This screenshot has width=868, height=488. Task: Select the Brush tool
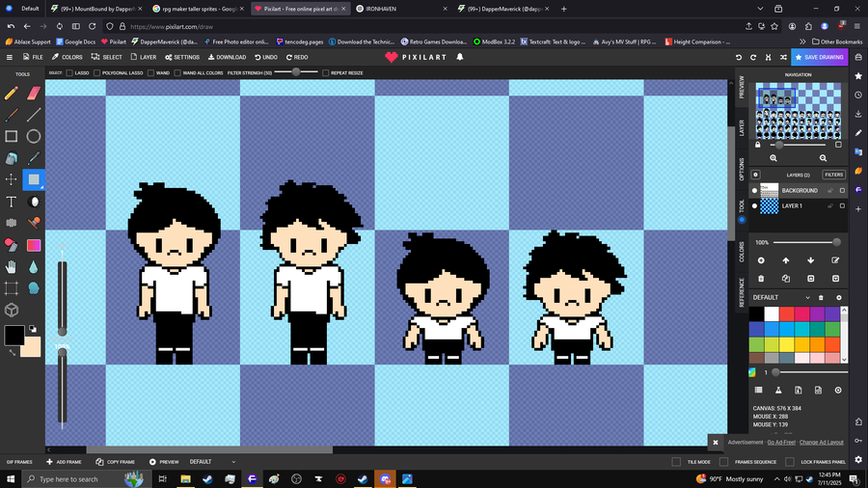11,115
